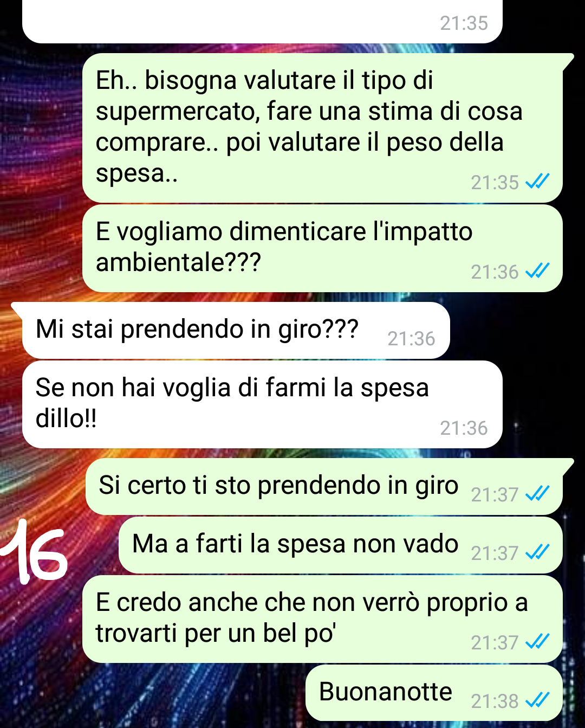The height and width of the screenshot is (728, 585).
Task: Select the 'Buonanotte' message bubble
Action: tap(434, 693)
